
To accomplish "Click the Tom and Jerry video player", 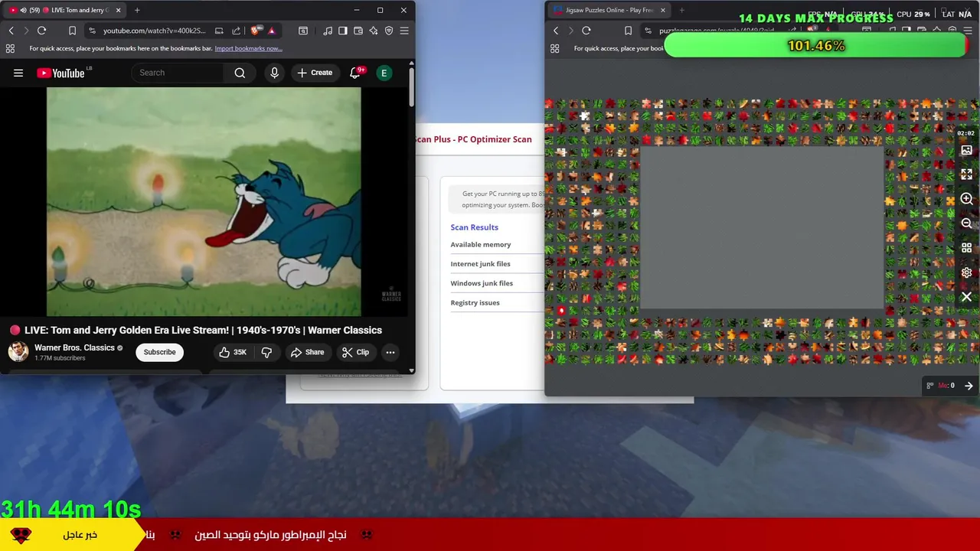I will coord(204,201).
